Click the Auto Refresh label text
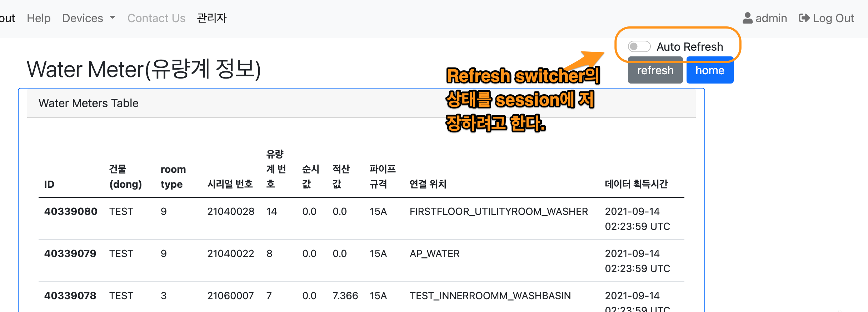This screenshot has height=312, width=868. coord(690,47)
